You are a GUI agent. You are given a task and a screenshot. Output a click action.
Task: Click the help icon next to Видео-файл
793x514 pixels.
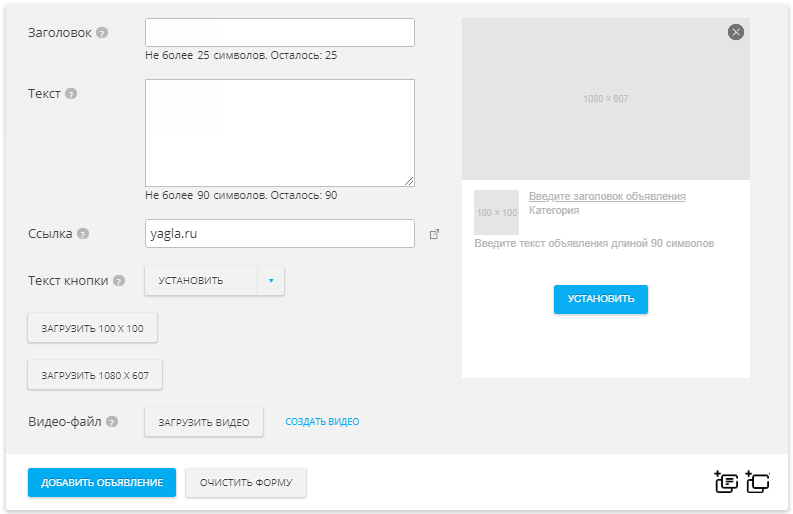coord(112,421)
